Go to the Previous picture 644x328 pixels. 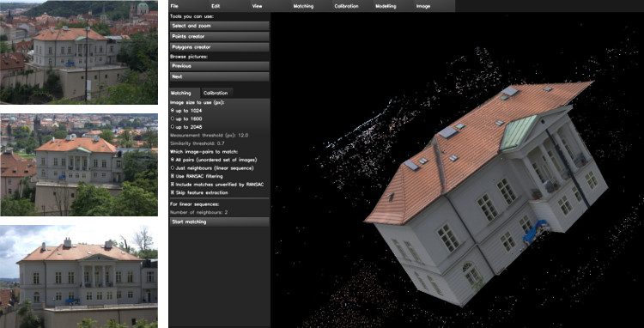pos(219,66)
